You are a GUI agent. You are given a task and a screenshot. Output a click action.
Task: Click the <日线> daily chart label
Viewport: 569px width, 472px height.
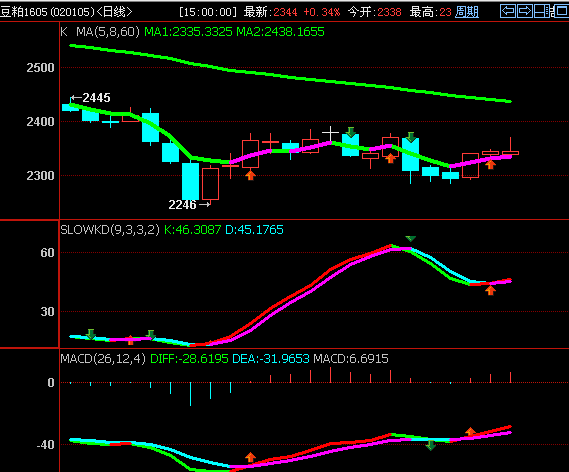pyautogui.click(x=114, y=12)
